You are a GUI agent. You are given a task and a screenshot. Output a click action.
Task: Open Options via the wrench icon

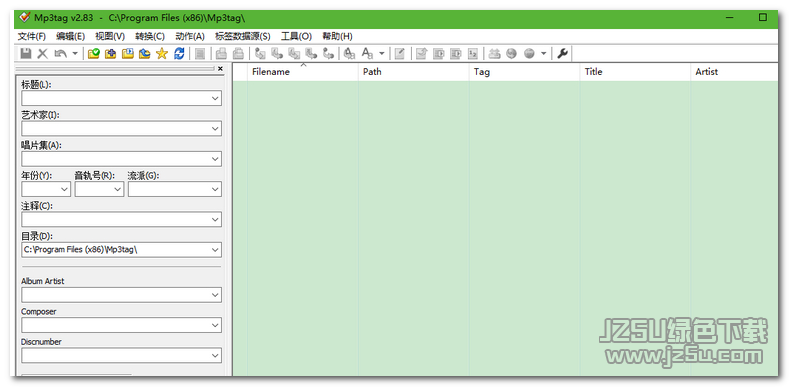click(562, 53)
